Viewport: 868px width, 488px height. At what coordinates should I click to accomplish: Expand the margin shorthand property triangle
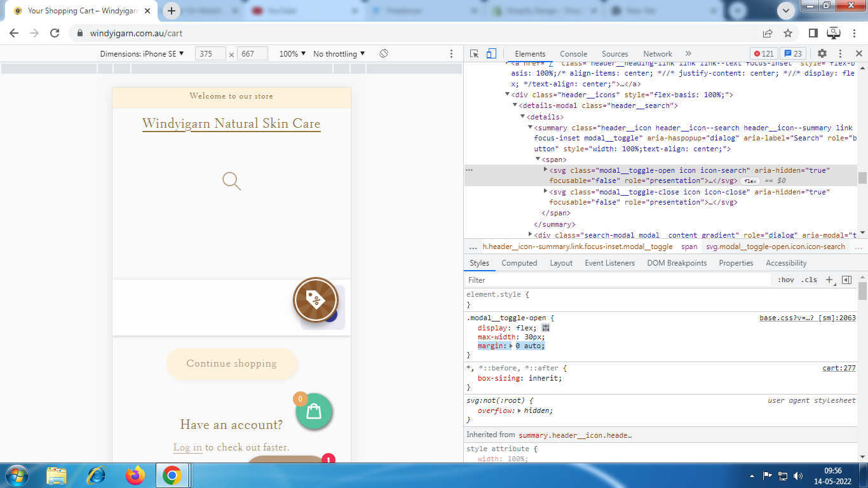[x=511, y=346]
